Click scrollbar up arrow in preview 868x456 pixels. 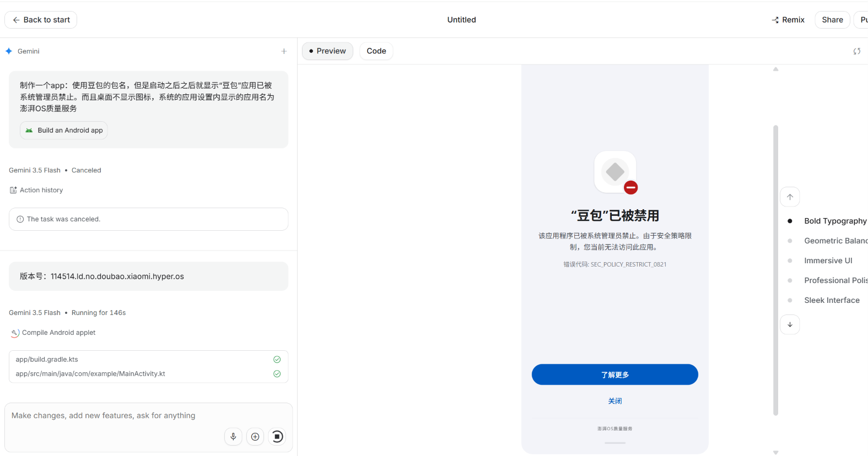[x=775, y=69]
